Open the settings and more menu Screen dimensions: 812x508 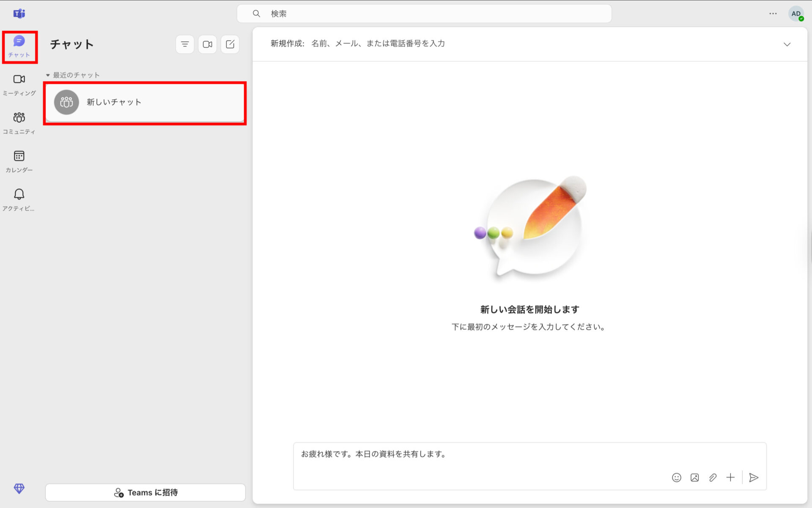[x=773, y=13]
